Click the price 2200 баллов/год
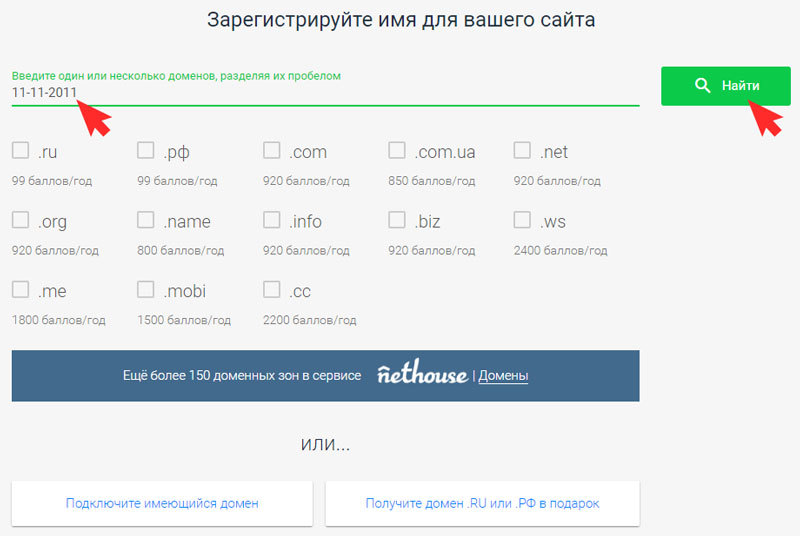 [x=310, y=320]
